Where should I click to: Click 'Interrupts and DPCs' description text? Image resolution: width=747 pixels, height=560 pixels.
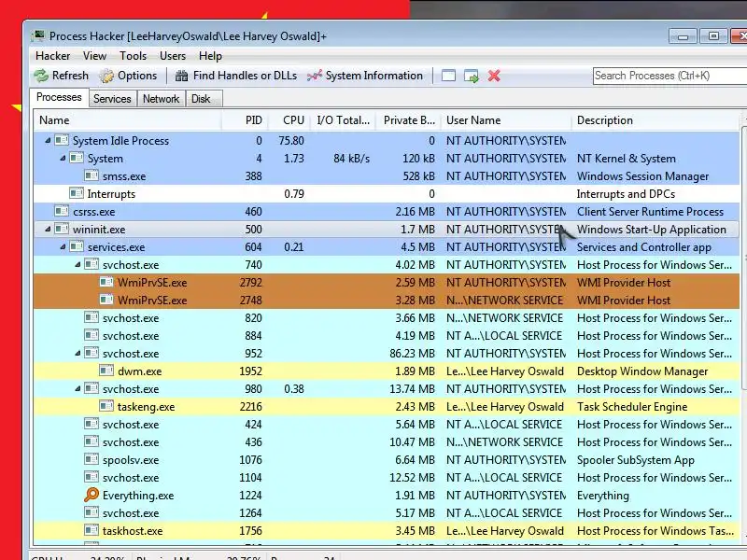pos(626,194)
